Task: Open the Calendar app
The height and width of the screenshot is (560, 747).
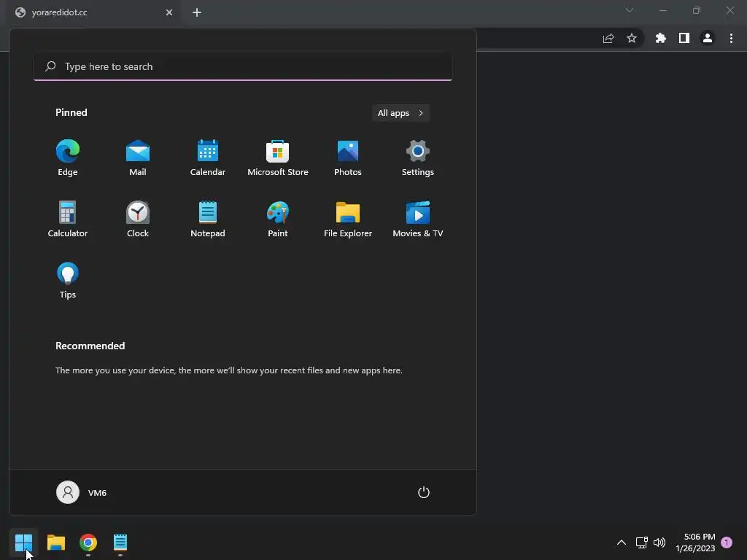Action: [208, 158]
